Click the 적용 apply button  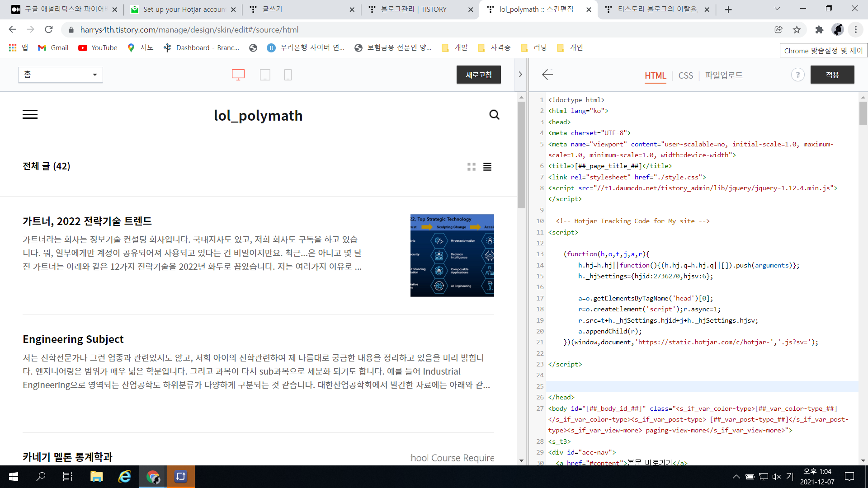coord(832,75)
